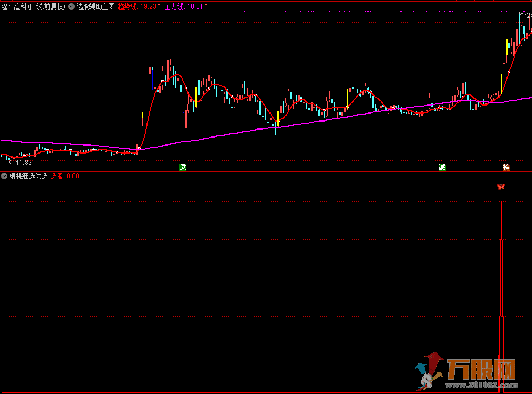Select the 选股 0.00 indicator value label

point(64,175)
